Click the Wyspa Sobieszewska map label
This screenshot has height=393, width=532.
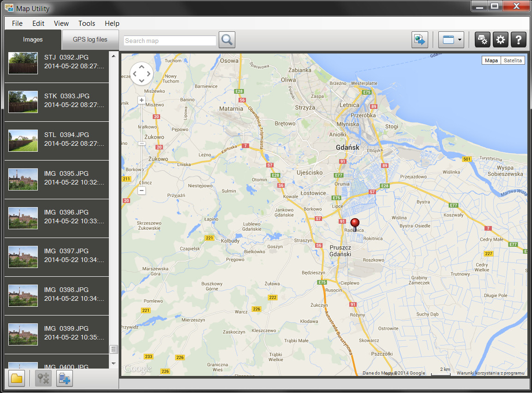[505, 171]
